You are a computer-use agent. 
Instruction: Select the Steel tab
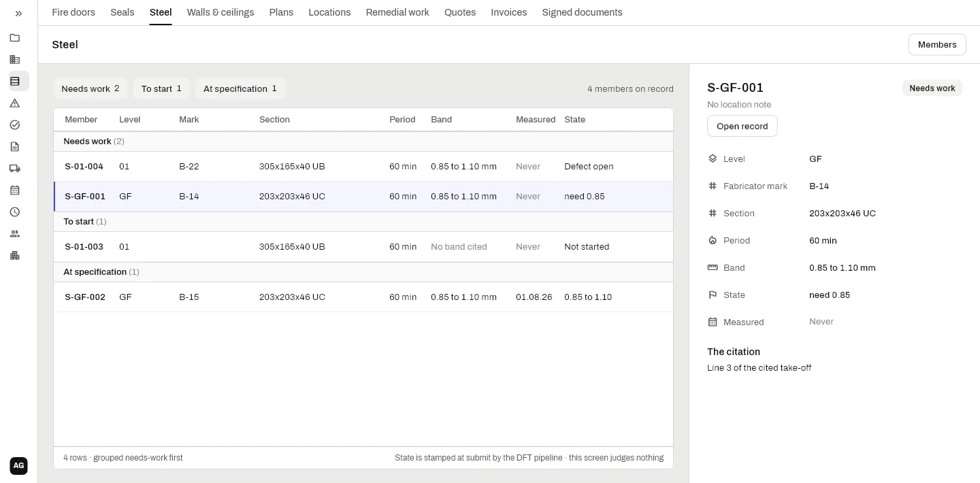pos(161,12)
